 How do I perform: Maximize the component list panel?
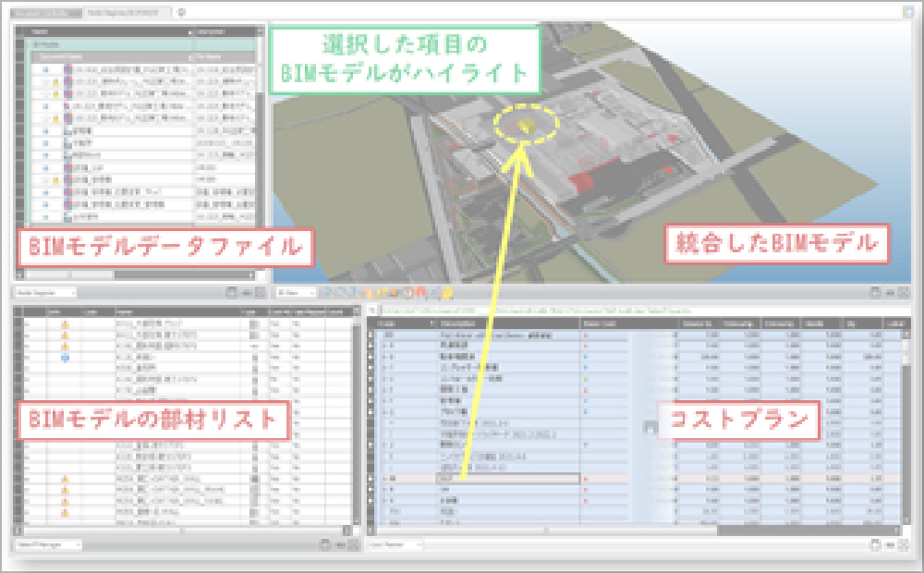[354, 544]
